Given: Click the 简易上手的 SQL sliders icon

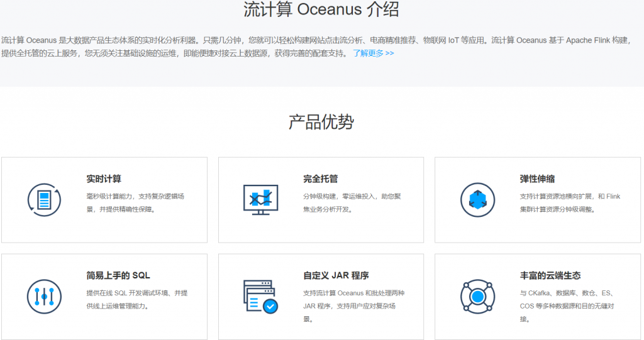Looking at the screenshot, I should click(x=45, y=297).
